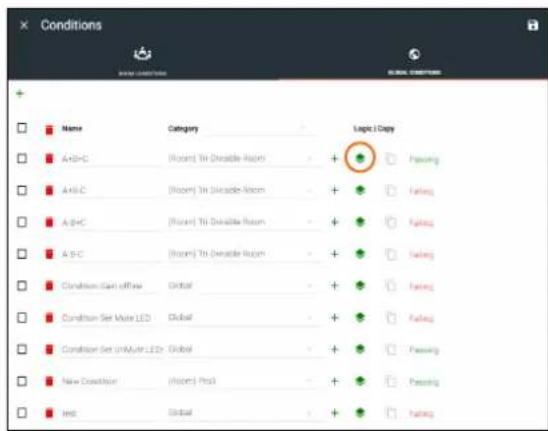The width and height of the screenshot is (548, 431).
Task: Click the Failing status of A+B-C
Action: [421, 191]
